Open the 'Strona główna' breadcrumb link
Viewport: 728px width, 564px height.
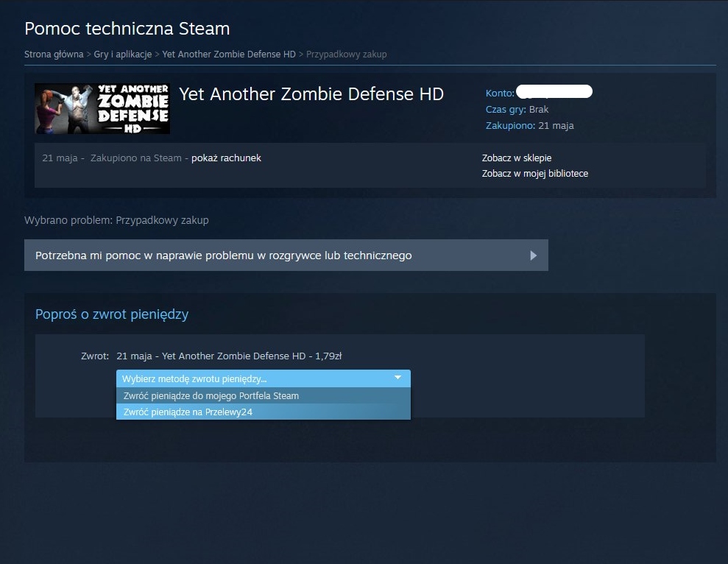point(54,54)
